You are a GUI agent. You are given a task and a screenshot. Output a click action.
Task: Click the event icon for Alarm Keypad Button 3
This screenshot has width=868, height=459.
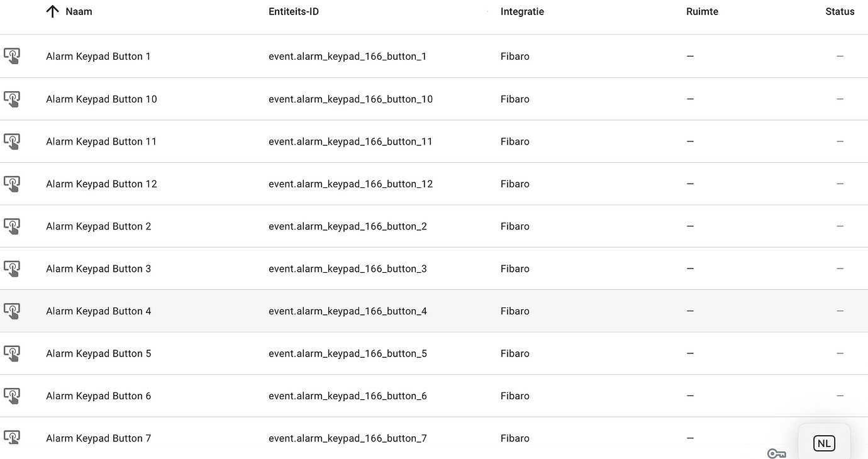[x=12, y=268]
